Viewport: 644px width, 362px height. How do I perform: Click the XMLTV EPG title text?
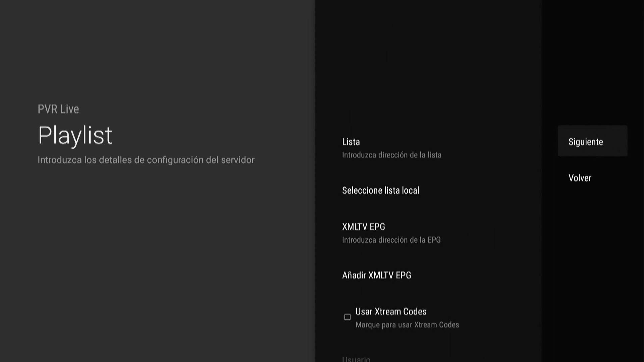click(x=364, y=227)
